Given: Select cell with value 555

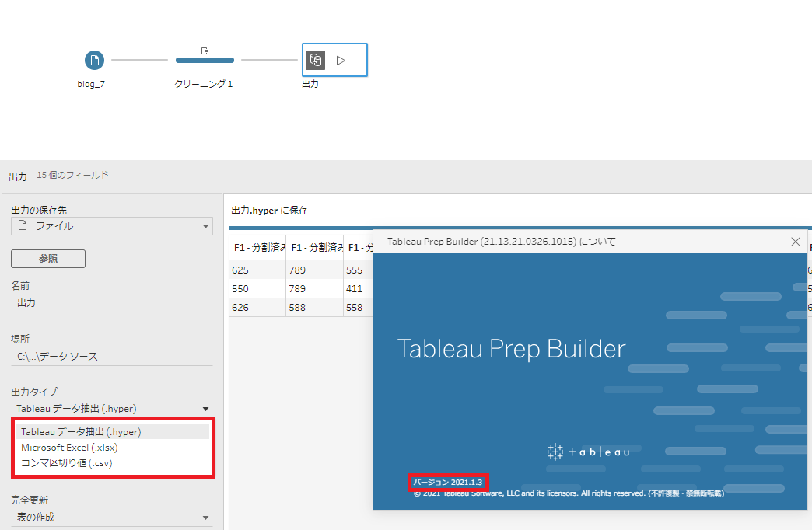Looking at the screenshot, I should coord(358,270).
